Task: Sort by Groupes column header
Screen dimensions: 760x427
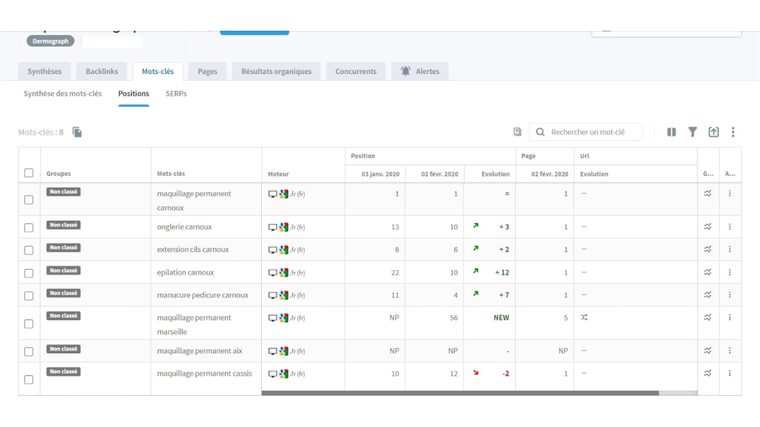Action: tap(59, 174)
